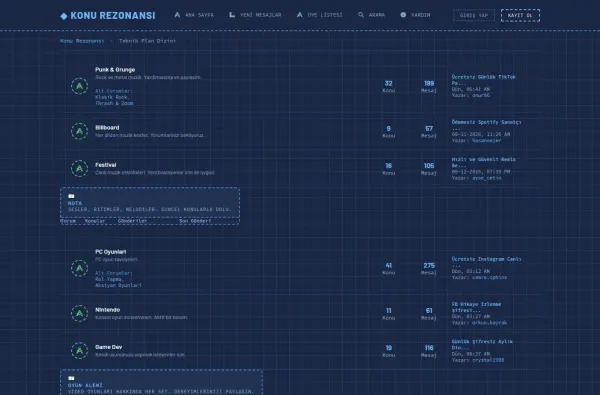Open last post in Punk & Grunge row
Viewport: 600px width, 395px height.
click(484, 80)
